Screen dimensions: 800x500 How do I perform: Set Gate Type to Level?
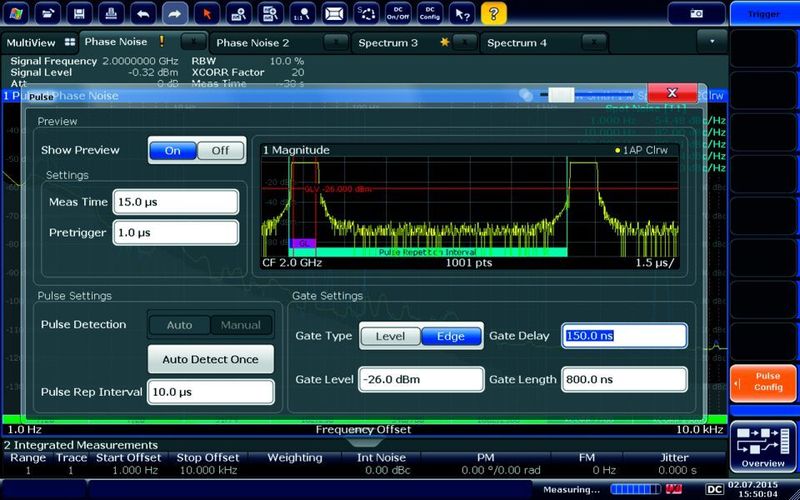pyautogui.click(x=390, y=336)
